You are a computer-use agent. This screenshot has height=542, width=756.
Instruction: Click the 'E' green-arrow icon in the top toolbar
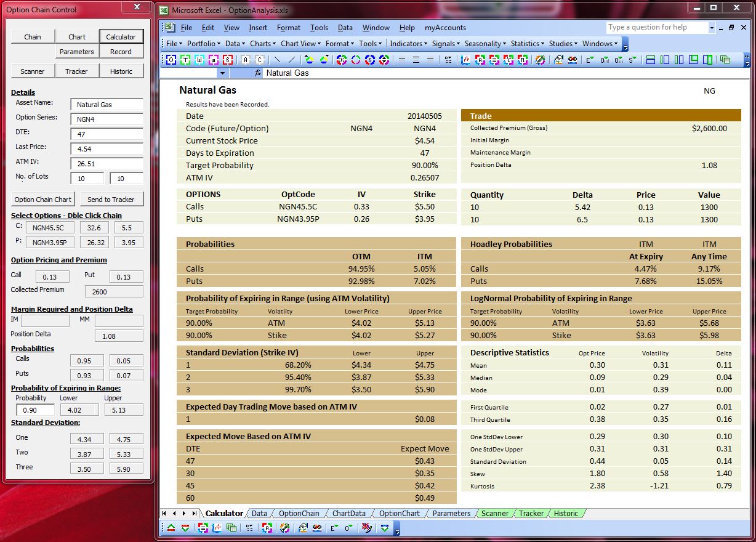pos(590,60)
